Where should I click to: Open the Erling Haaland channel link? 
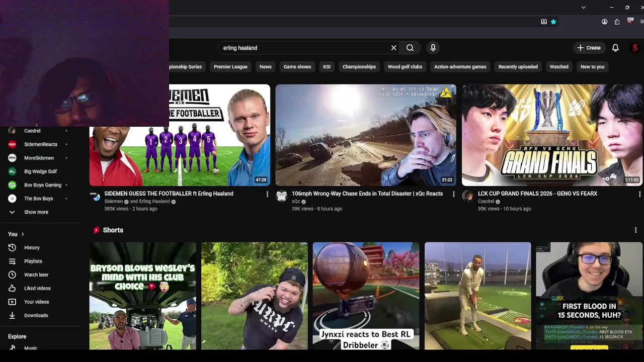(x=154, y=202)
